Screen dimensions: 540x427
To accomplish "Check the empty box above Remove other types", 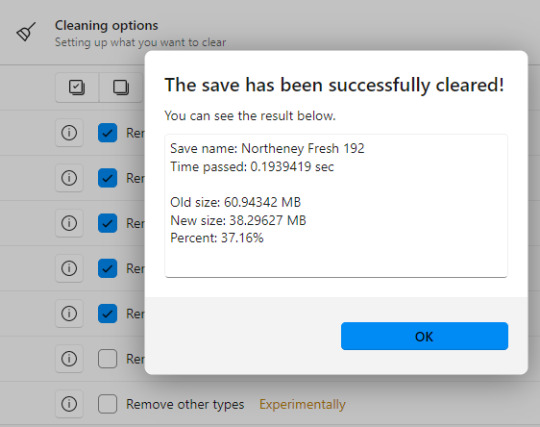I will pos(107,358).
